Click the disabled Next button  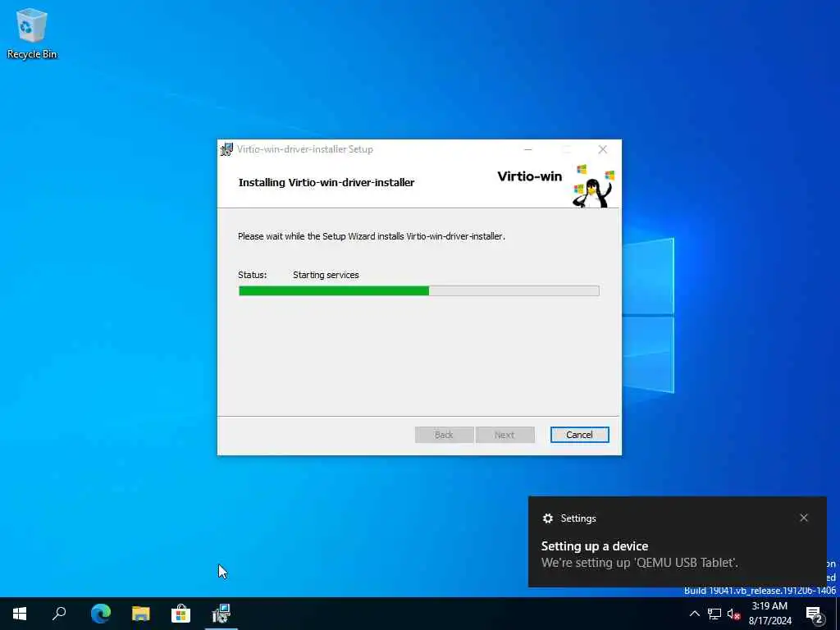pos(504,435)
